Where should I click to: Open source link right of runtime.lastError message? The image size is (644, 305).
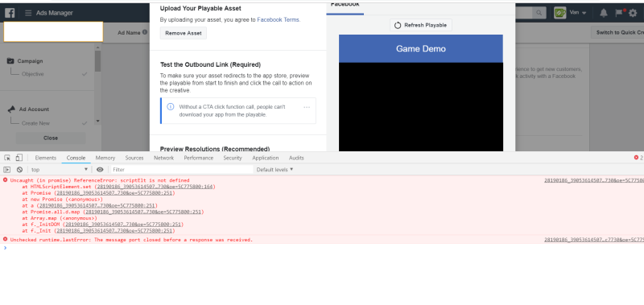[x=594, y=239]
